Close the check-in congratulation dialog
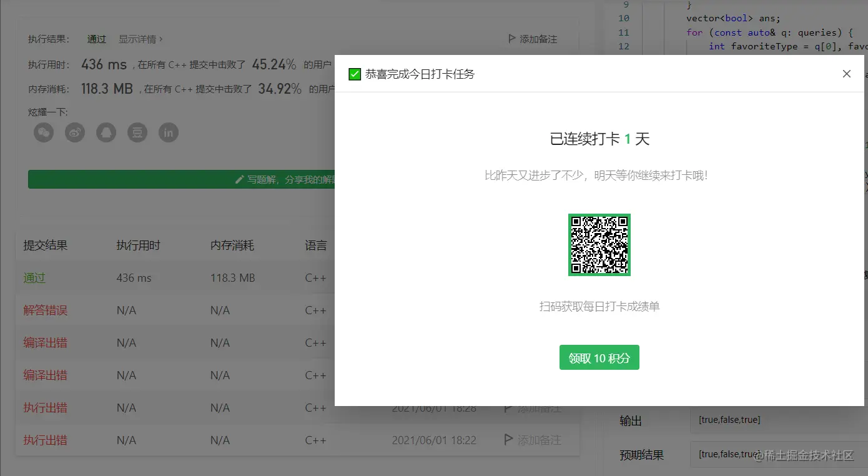Screen dimensions: 868x476 pyautogui.click(x=847, y=74)
